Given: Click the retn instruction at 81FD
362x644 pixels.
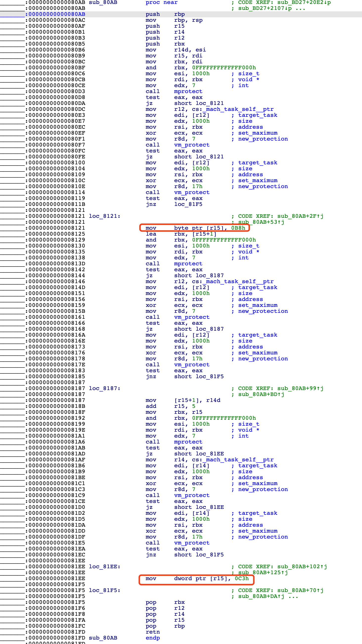Looking at the screenshot, I should click(x=153, y=632).
